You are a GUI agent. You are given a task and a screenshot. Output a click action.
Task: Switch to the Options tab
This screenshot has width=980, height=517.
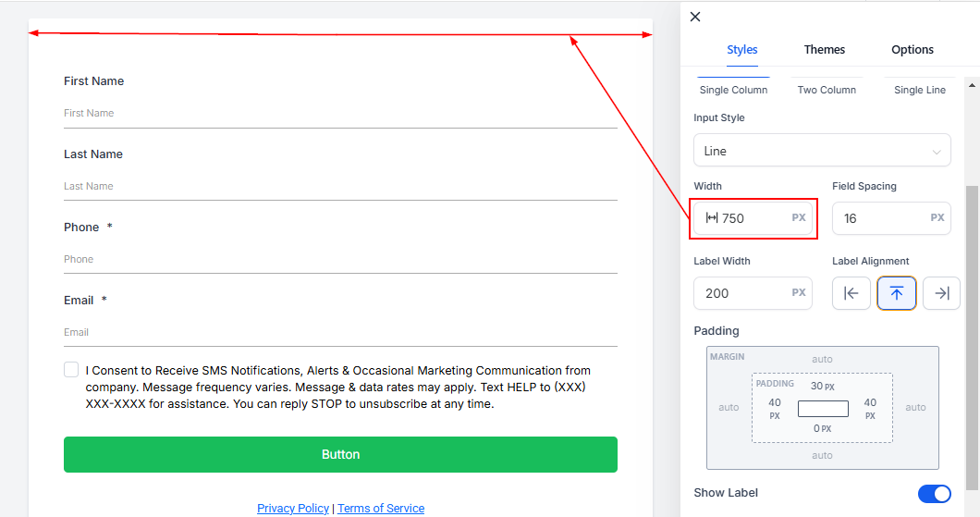coord(912,50)
